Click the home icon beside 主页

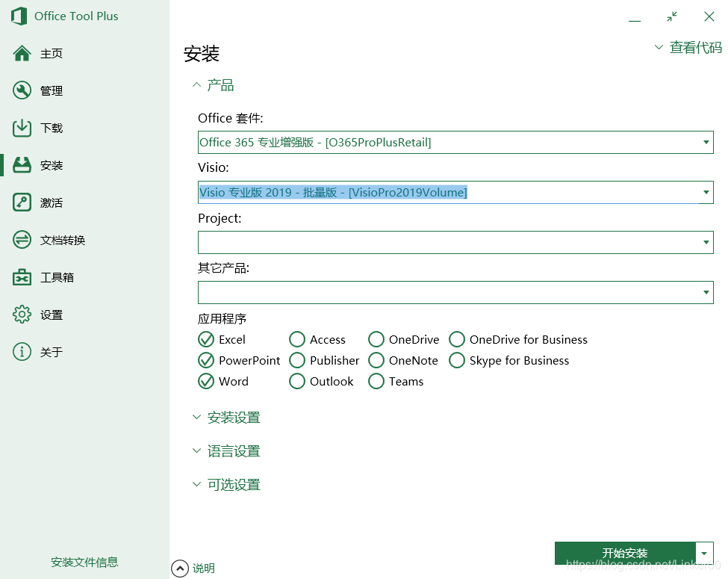click(x=22, y=54)
